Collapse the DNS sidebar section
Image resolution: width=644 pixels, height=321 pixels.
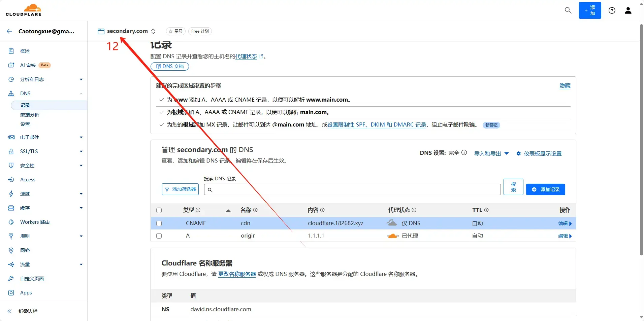click(81, 94)
